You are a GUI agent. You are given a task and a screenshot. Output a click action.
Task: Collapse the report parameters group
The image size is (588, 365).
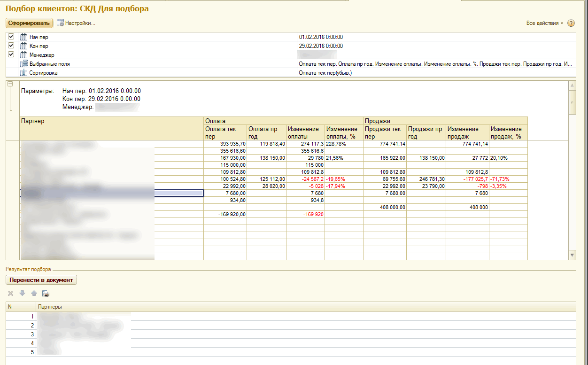[x=10, y=84]
